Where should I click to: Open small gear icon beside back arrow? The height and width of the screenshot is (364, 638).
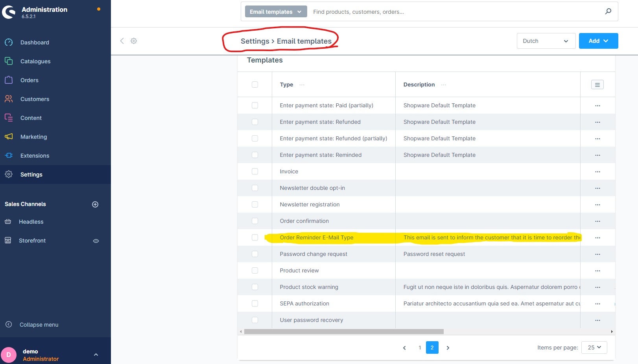134,41
